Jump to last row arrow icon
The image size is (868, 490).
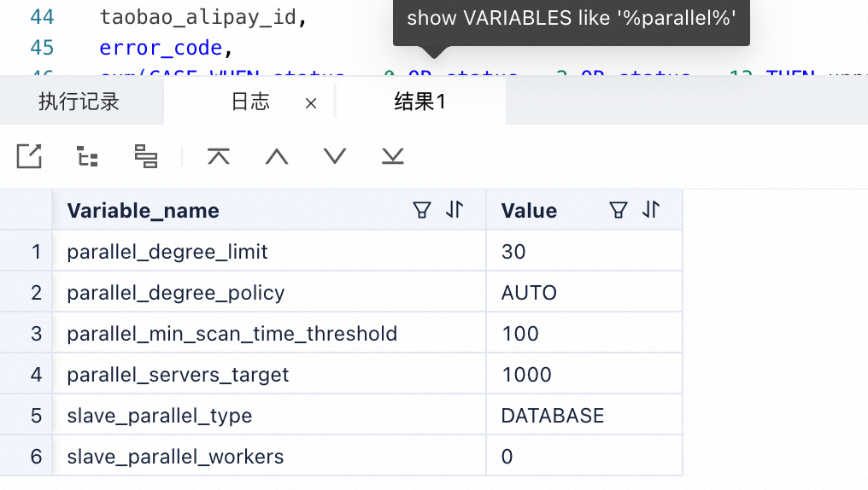point(392,156)
